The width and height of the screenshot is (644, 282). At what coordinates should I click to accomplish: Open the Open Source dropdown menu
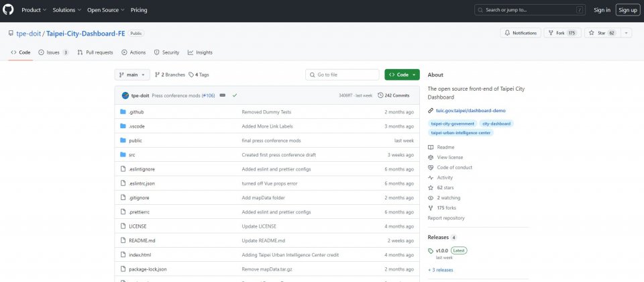point(106,10)
